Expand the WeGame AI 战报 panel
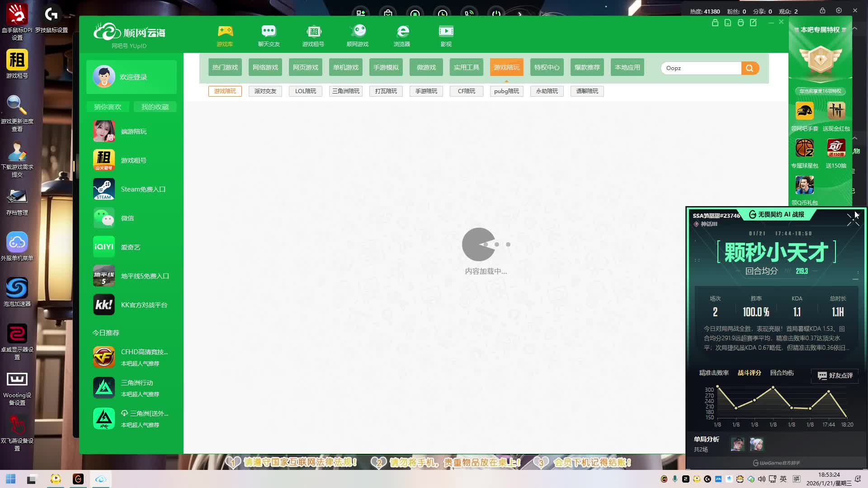868x488 pixels. pos(853,220)
